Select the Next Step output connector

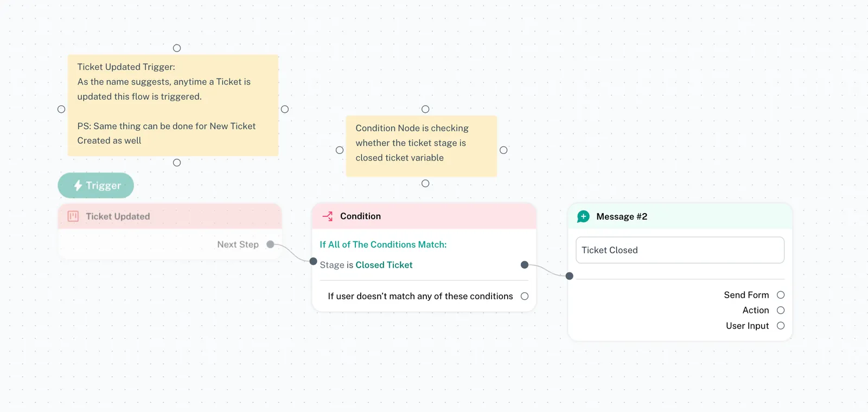pos(270,244)
